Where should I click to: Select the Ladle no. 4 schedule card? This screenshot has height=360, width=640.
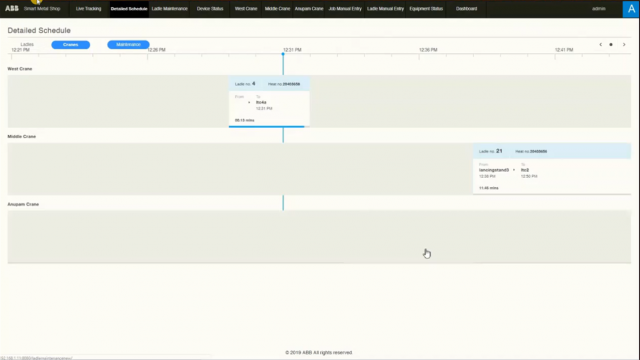(269, 102)
